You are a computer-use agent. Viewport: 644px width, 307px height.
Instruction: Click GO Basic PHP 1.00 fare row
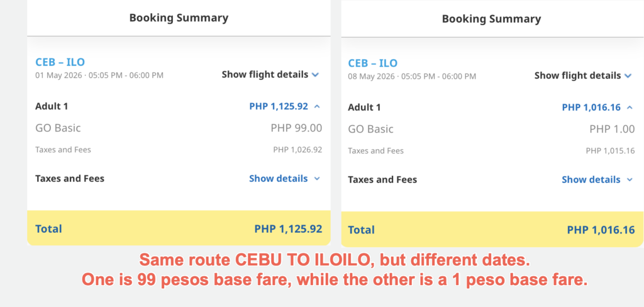tap(491, 129)
